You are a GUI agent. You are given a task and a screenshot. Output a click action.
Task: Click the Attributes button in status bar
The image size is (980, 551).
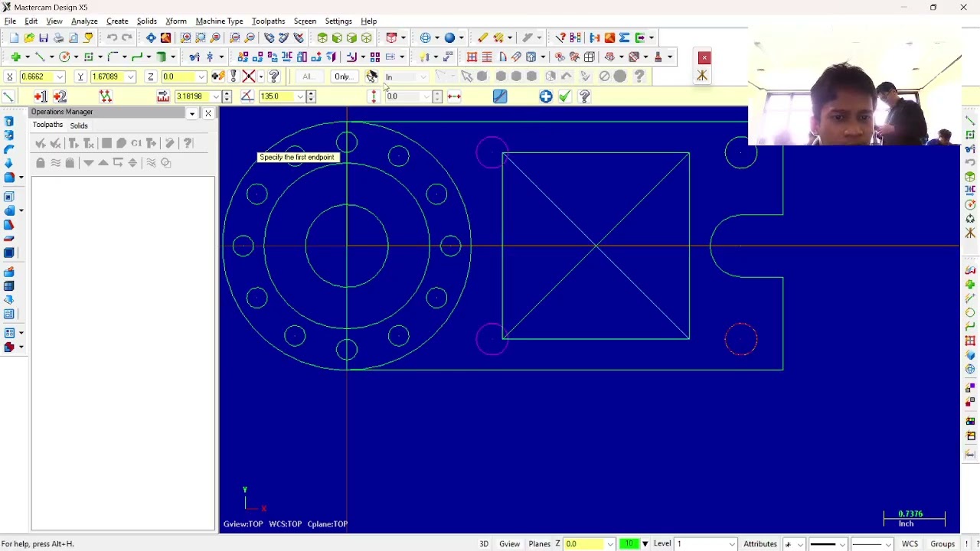(x=760, y=544)
